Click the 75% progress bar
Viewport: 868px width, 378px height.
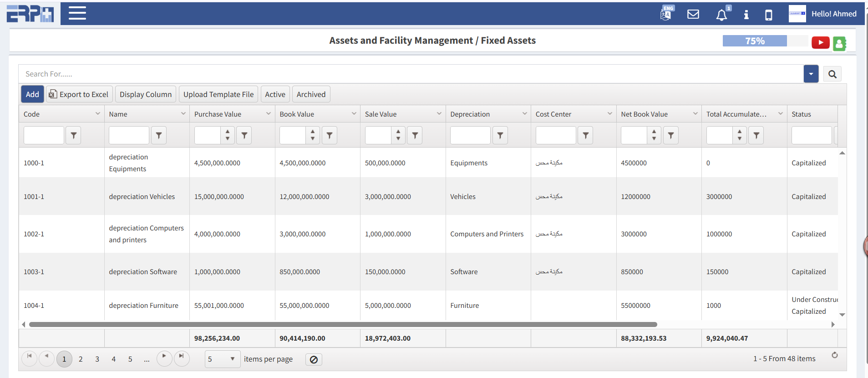755,41
